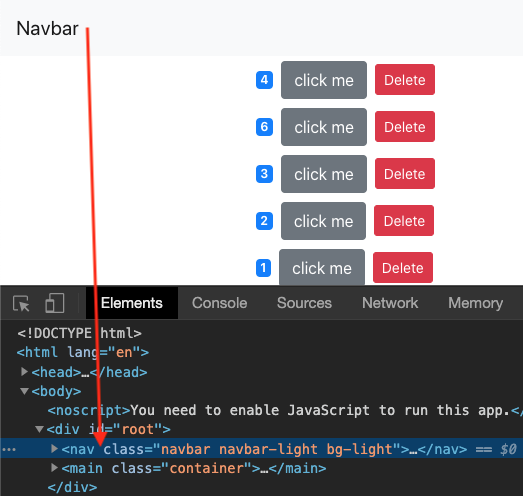Expand the nav navbar element

54,449
